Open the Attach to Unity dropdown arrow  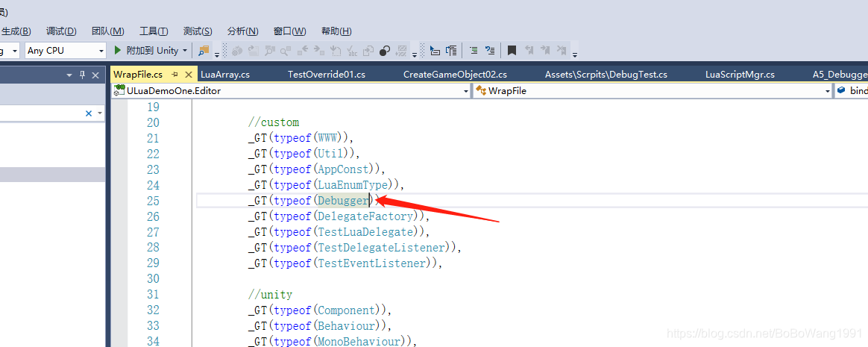click(x=184, y=51)
